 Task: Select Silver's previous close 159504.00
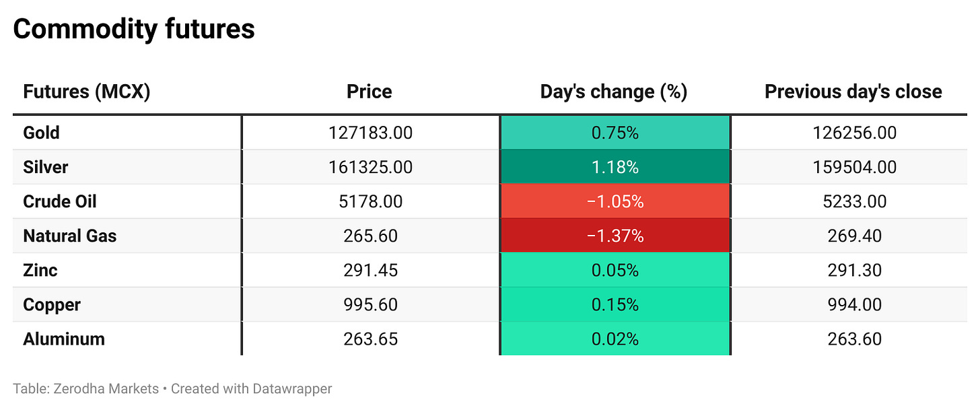854,167
